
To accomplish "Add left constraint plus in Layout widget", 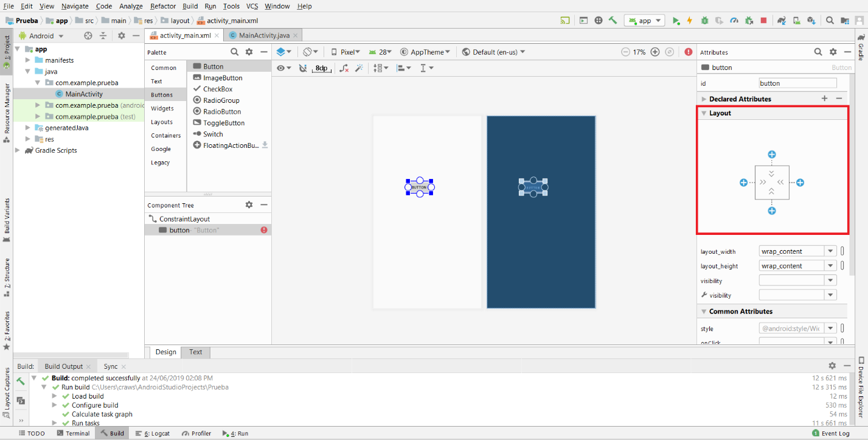I will click(x=743, y=183).
